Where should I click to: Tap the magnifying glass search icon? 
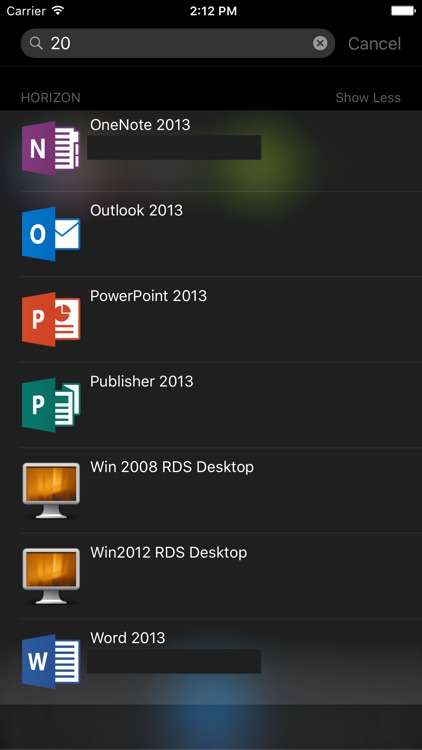[36, 44]
